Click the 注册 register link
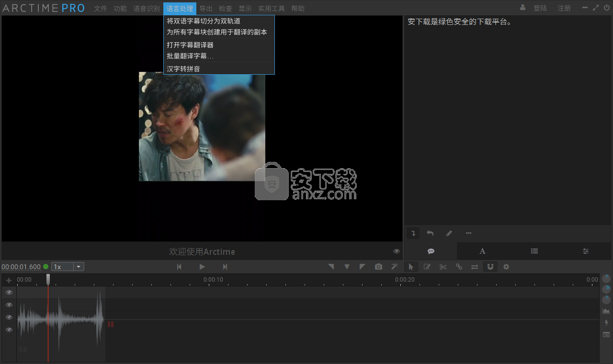 coord(564,8)
